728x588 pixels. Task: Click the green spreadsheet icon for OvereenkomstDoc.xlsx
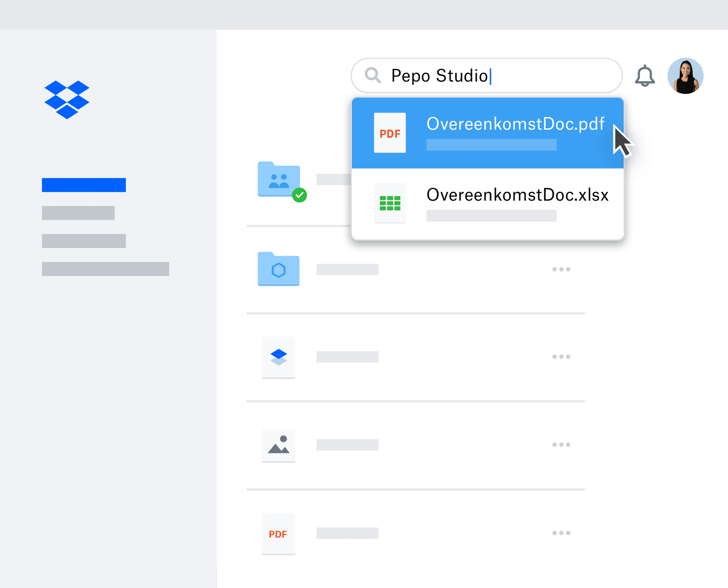(x=390, y=203)
